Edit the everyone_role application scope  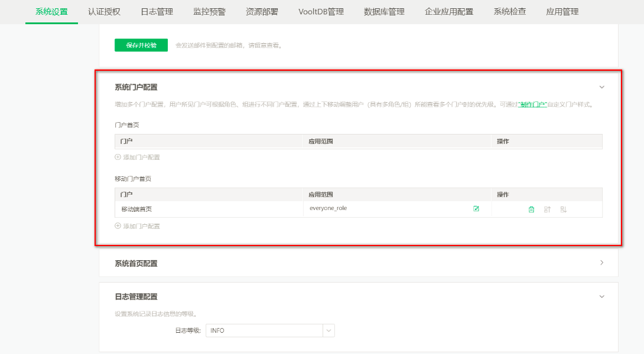(476, 209)
